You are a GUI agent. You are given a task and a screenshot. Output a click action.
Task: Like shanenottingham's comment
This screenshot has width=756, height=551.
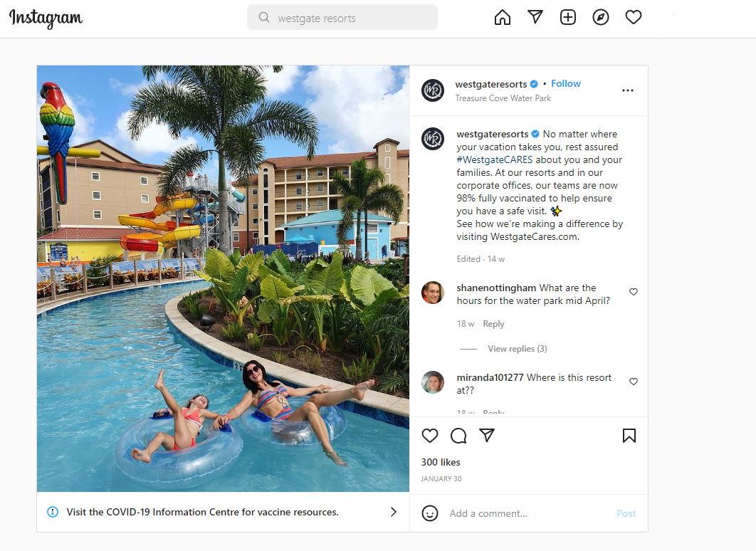(634, 292)
